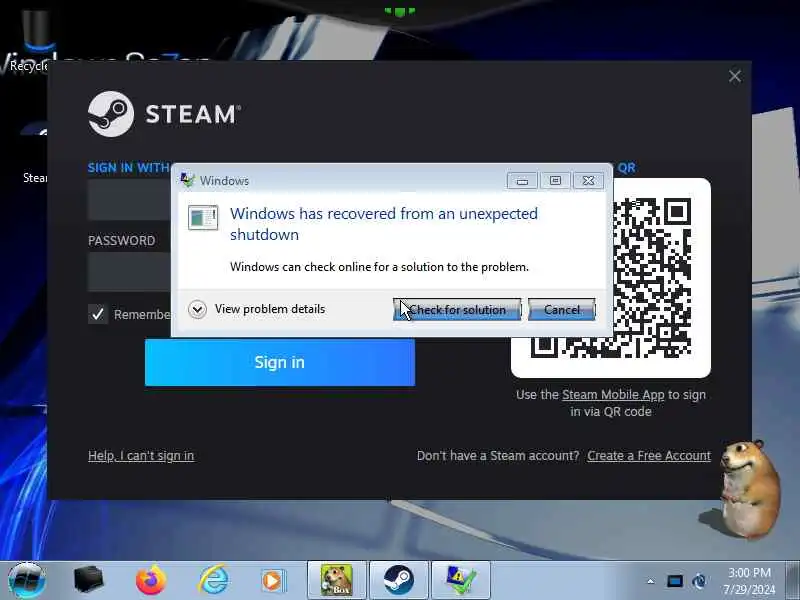The width and height of the screenshot is (800, 600).
Task: Toggle the Remember me checkbox in Steam
Action: tap(98, 314)
